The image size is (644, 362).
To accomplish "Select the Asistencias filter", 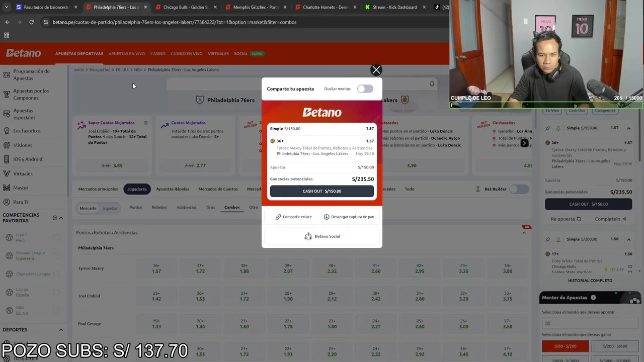I will tap(186, 207).
